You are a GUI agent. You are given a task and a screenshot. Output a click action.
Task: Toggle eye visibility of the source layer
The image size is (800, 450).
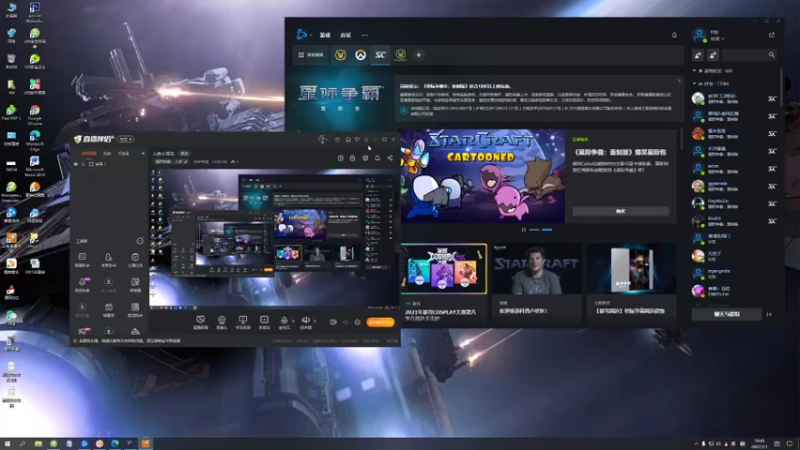[76, 164]
